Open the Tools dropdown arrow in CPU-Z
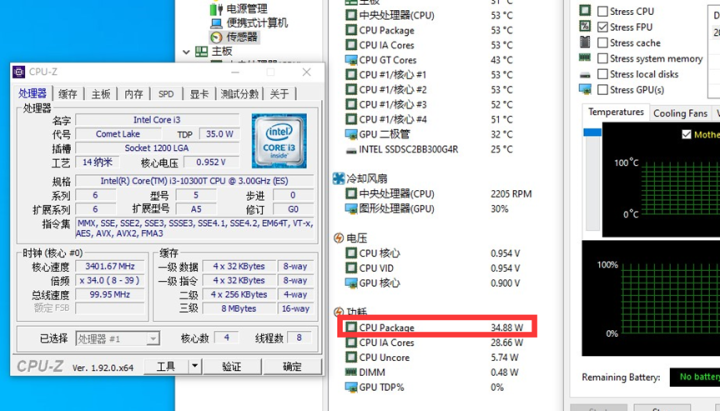Viewport: 720px width, 411px height. [x=195, y=366]
